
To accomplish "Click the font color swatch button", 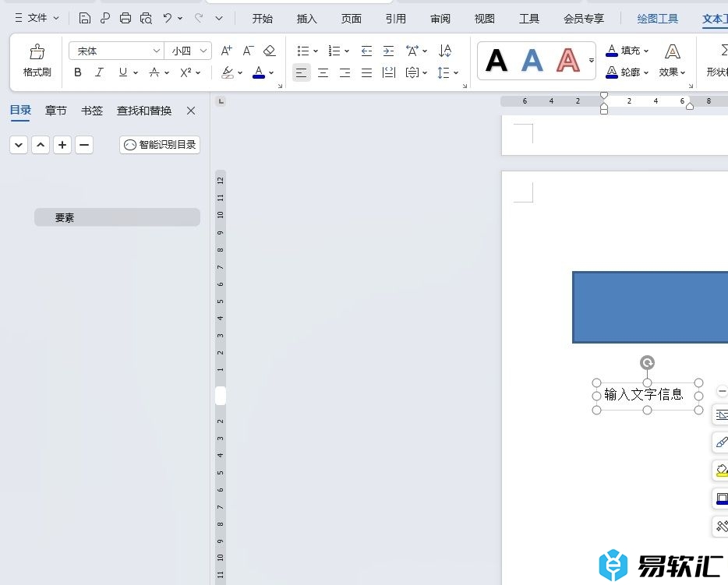I will pos(260,72).
